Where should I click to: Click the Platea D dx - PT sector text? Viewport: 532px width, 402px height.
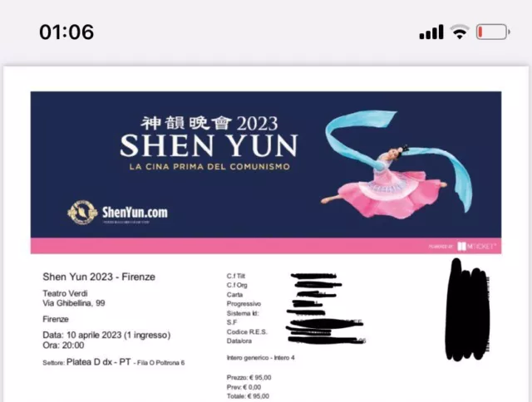(99, 362)
